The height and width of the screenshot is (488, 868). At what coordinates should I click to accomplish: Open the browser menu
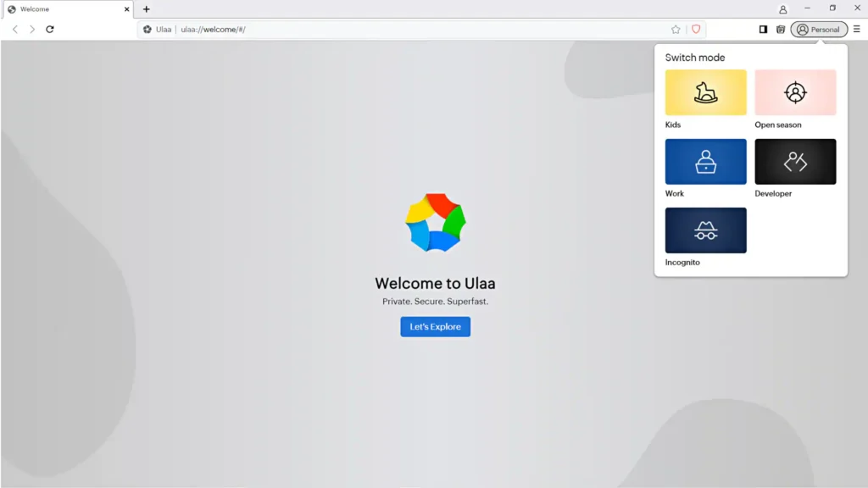[x=858, y=28]
